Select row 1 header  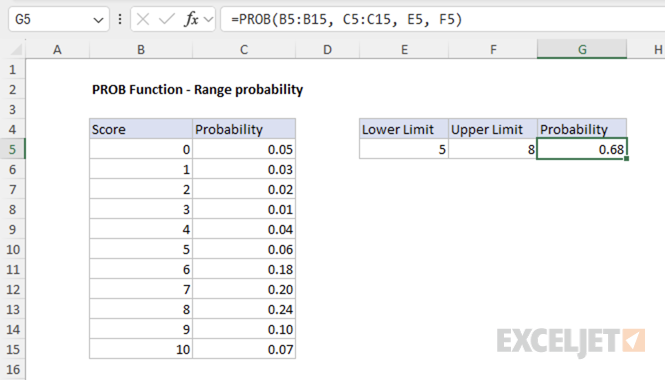13,69
